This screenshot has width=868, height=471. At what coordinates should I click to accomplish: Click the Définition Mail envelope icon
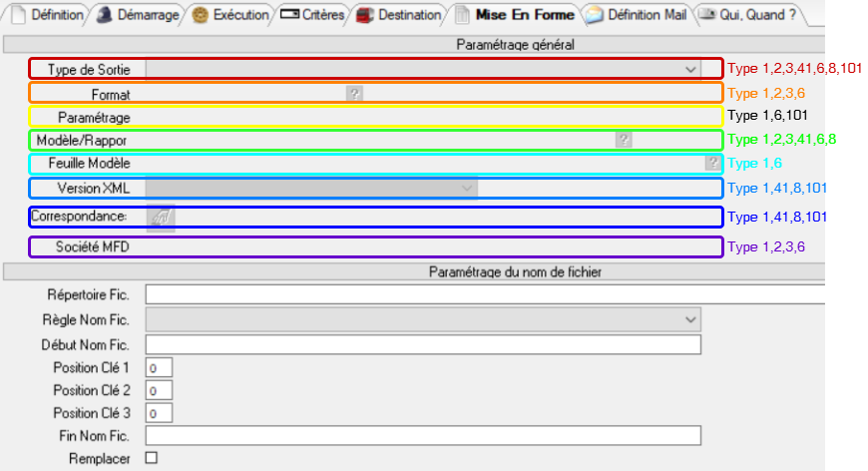(594, 15)
